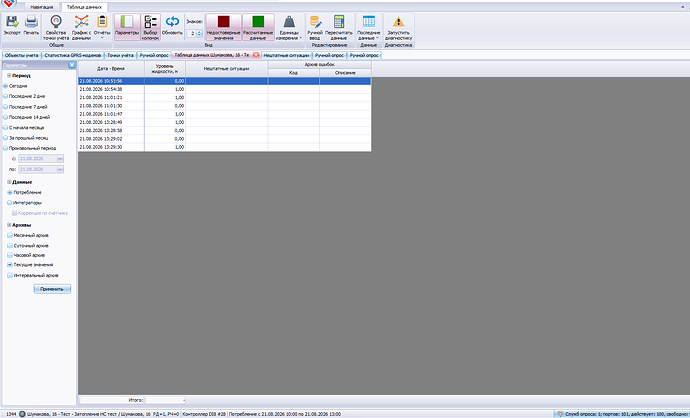
Task: Click the Дата - Время column header
Action: pyautogui.click(x=111, y=69)
